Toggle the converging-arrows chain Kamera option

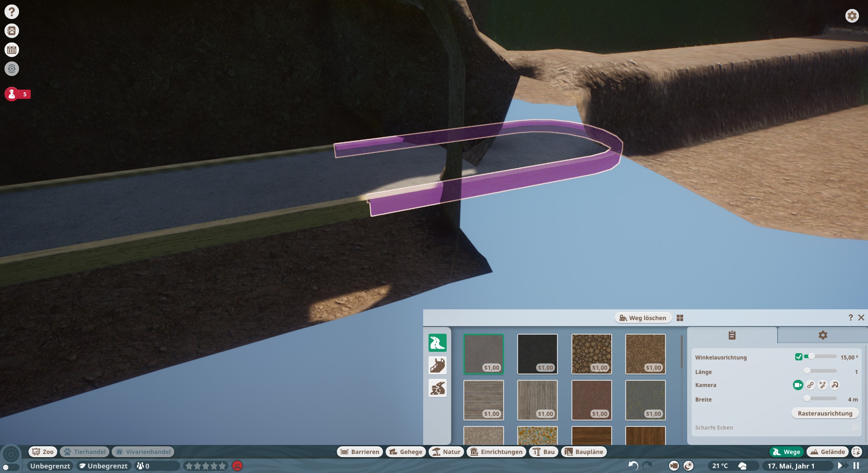coord(823,385)
